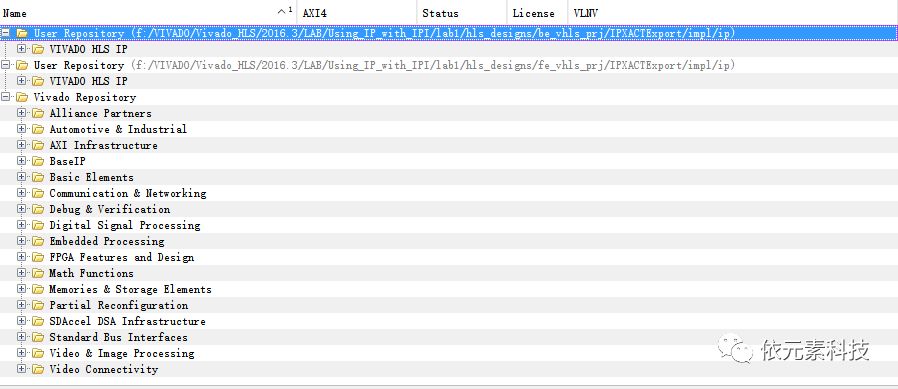This screenshot has height=389, width=898.
Task: Expand the Memories & Storage Elements category
Action: tap(22, 289)
